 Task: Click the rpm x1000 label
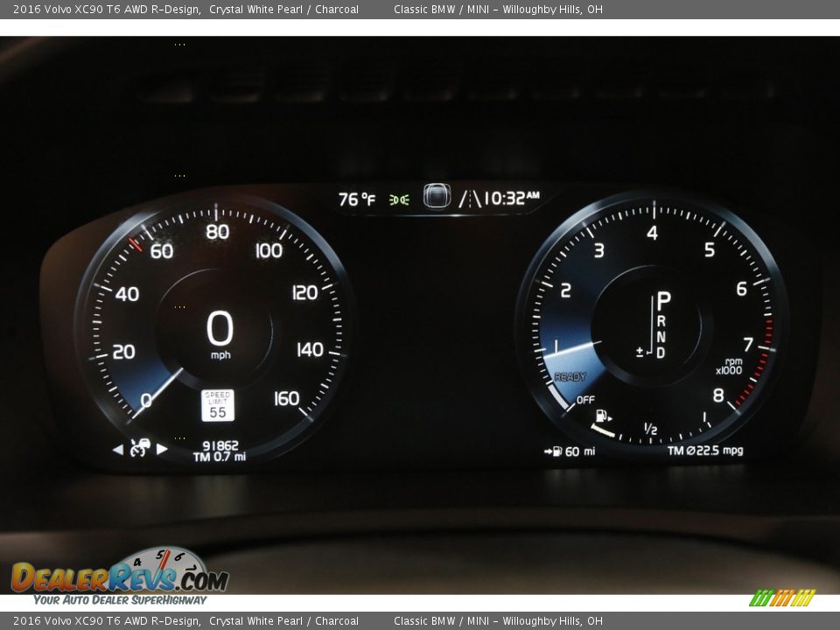[730, 366]
